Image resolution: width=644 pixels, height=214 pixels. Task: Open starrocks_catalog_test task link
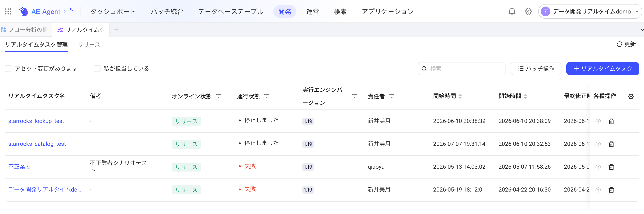[37, 144]
